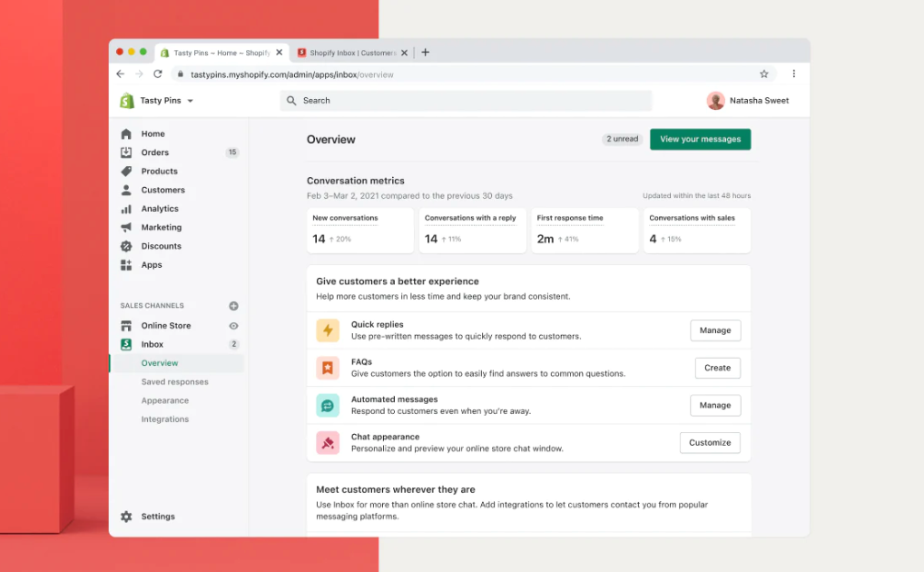The width and height of the screenshot is (924, 572).
Task: Open Online Store storefront icon
Action: (x=126, y=326)
